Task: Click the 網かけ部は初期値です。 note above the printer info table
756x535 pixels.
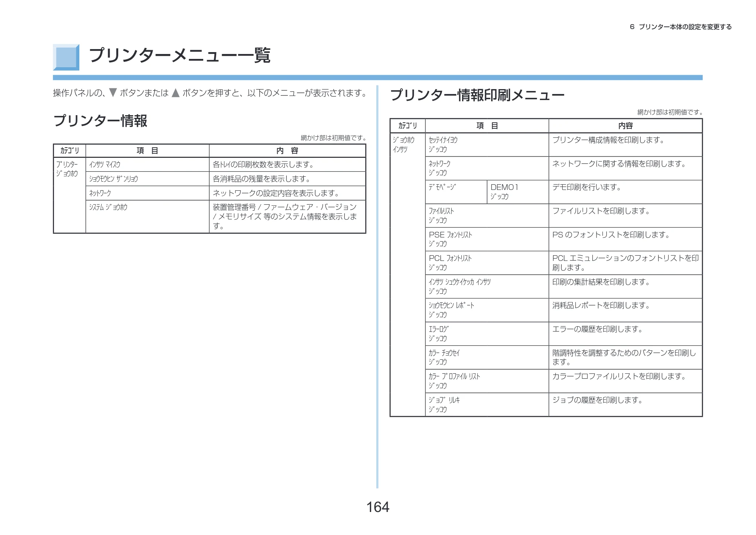Action: (333, 138)
